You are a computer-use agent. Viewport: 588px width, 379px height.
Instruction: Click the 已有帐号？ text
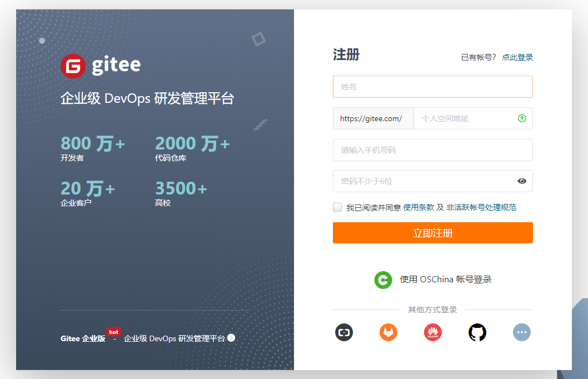click(479, 57)
